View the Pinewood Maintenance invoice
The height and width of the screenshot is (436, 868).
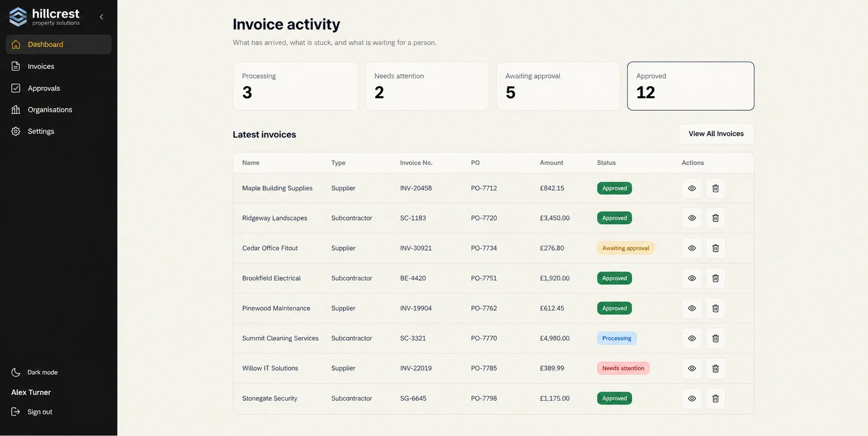point(692,308)
